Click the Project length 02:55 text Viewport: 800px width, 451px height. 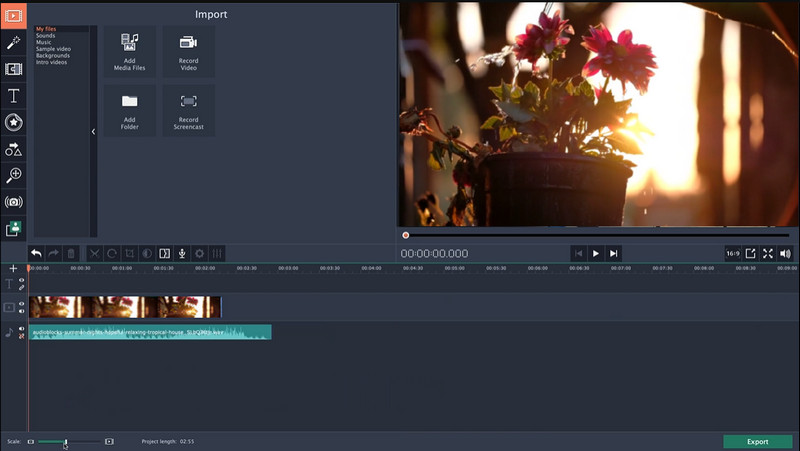click(168, 441)
